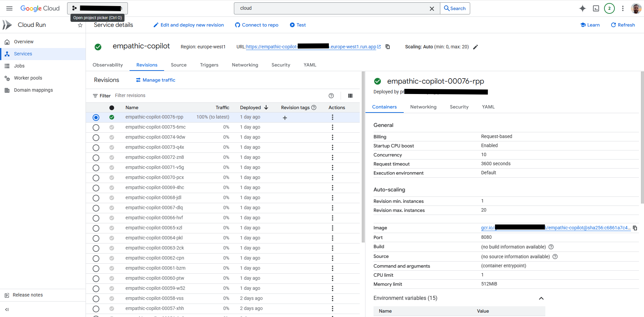Select revision empathic-copilot-00072-zn8 radio button

(96, 158)
